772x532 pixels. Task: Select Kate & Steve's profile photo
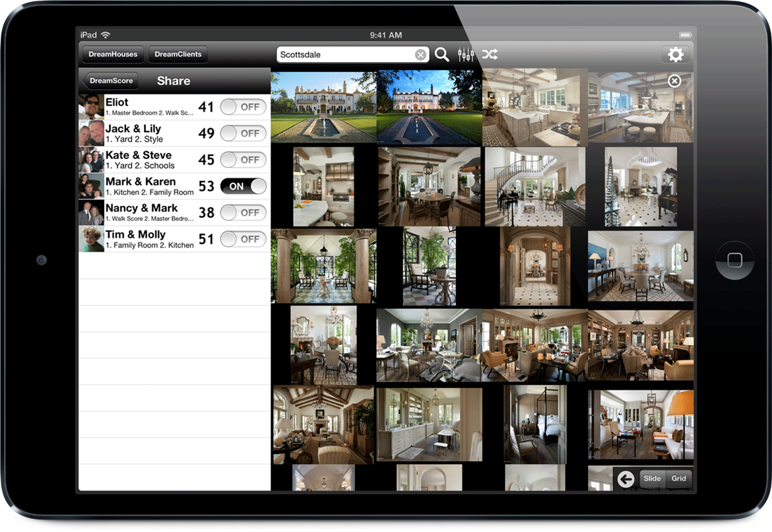click(x=92, y=160)
